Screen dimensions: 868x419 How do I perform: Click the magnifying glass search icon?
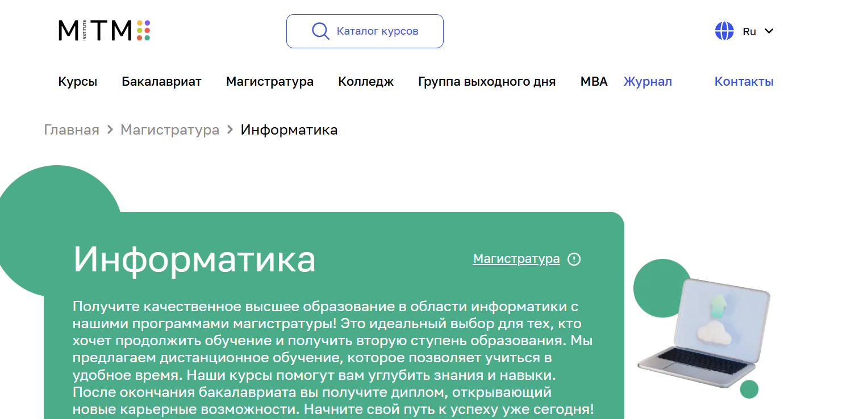(320, 31)
